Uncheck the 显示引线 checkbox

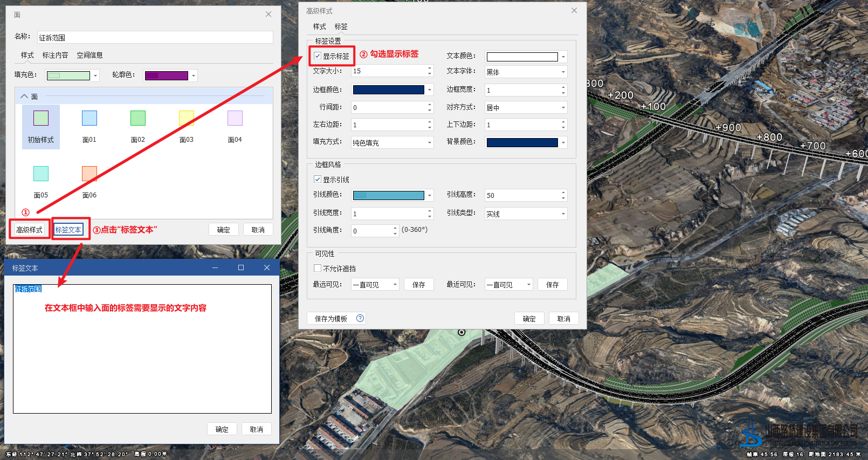click(318, 179)
